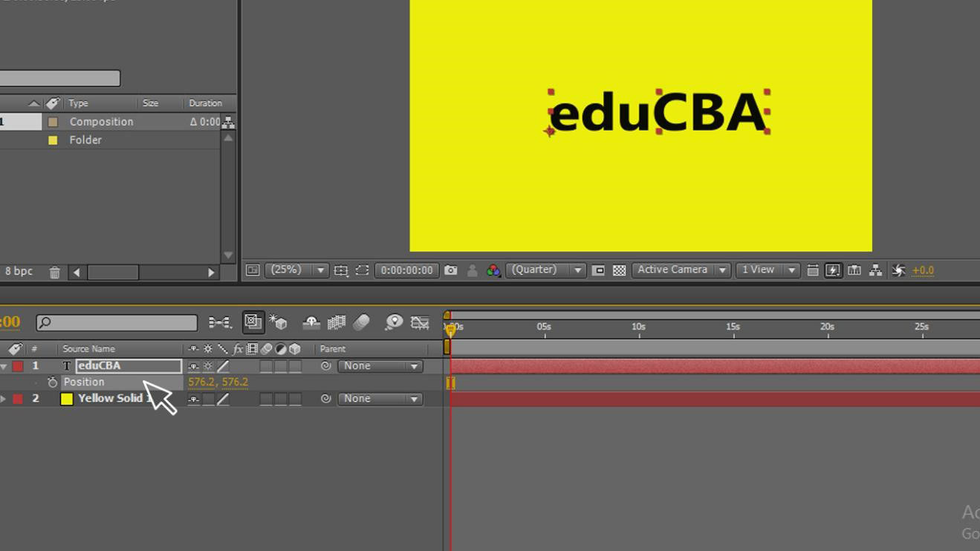980x551 pixels.
Task: Click the exposure value +0.0
Action: 923,270
